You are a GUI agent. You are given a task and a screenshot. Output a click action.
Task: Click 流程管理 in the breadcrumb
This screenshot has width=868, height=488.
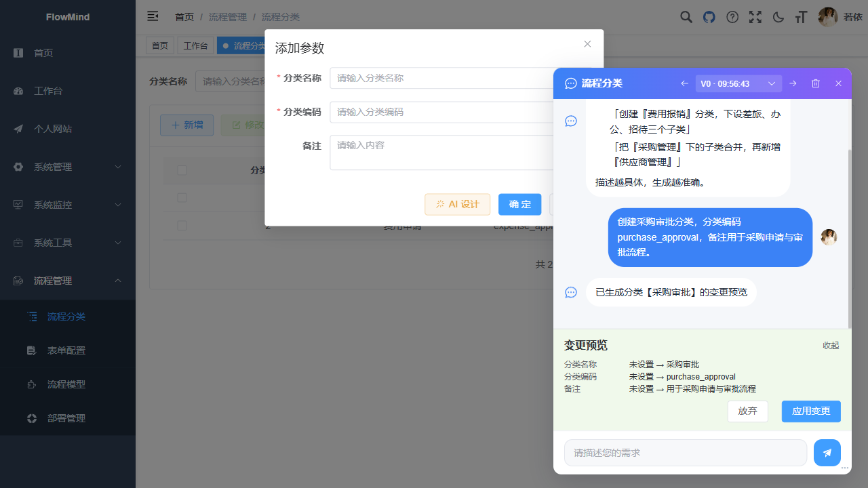point(228,17)
